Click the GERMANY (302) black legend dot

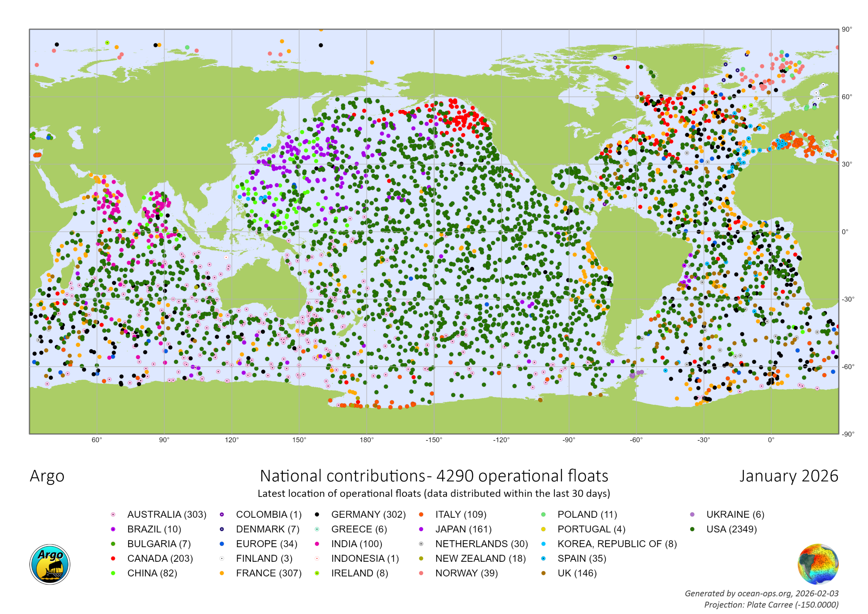(x=317, y=515)
